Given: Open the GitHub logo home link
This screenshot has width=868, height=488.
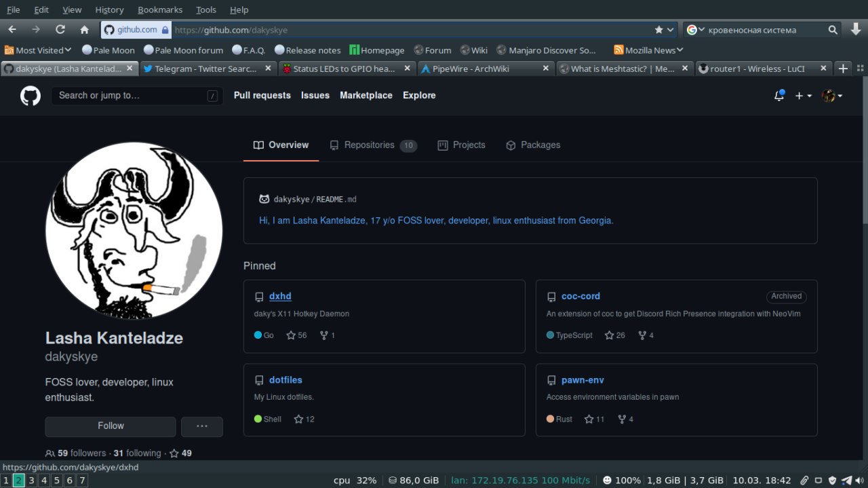Looking at the screenshot, I should [x=30, y=96].
